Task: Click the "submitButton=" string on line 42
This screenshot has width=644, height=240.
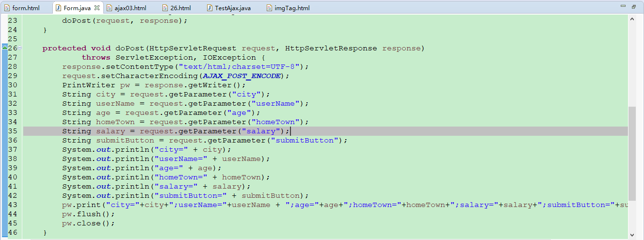Action: (191, 195)
